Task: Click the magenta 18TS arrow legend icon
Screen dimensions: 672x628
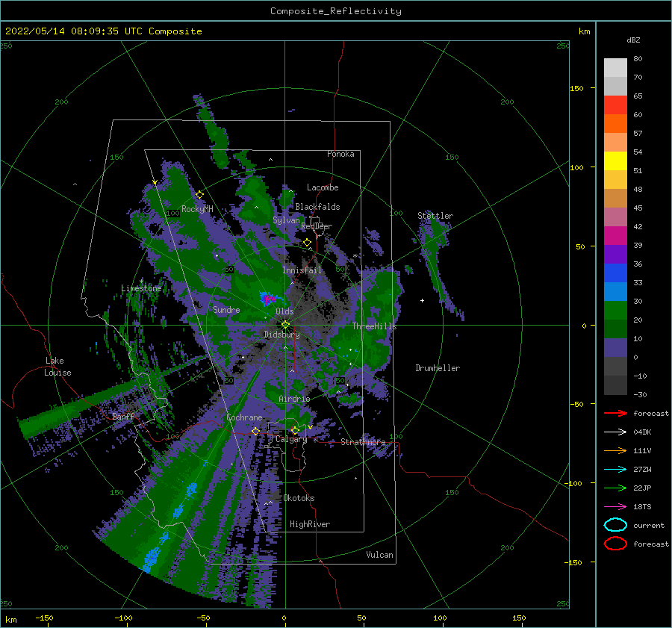Action: tap(615, 507)
